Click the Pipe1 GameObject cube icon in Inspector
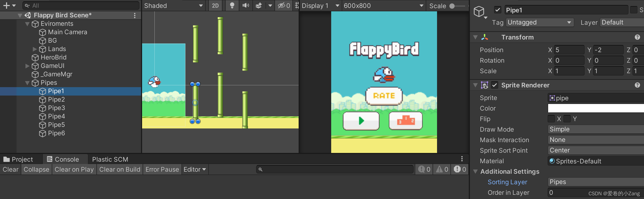 (479, 12)
